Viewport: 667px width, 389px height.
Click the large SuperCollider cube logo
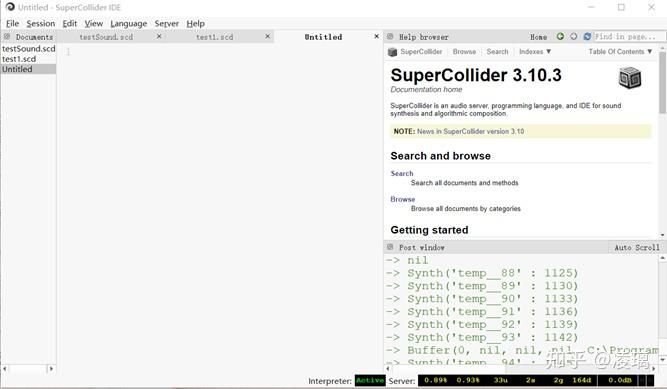click(x=630, y=78)
